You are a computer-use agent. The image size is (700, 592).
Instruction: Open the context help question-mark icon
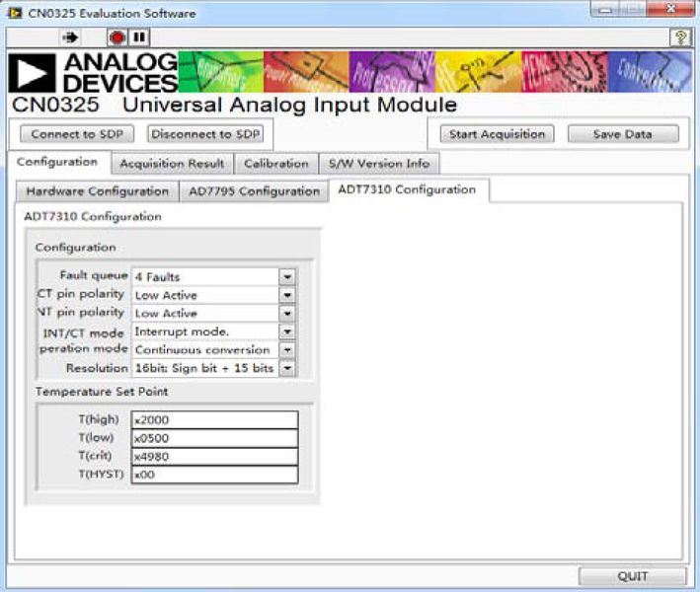point(680,37)
